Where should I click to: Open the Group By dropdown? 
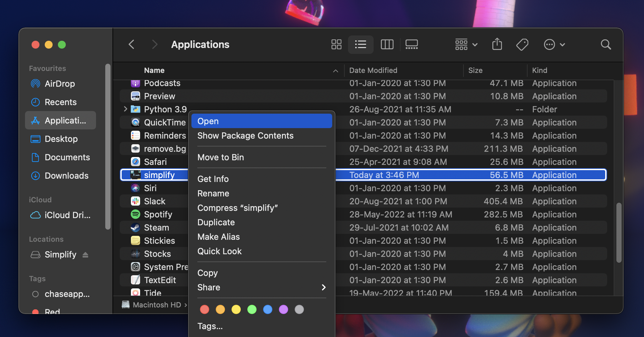(x=466, y=44)
